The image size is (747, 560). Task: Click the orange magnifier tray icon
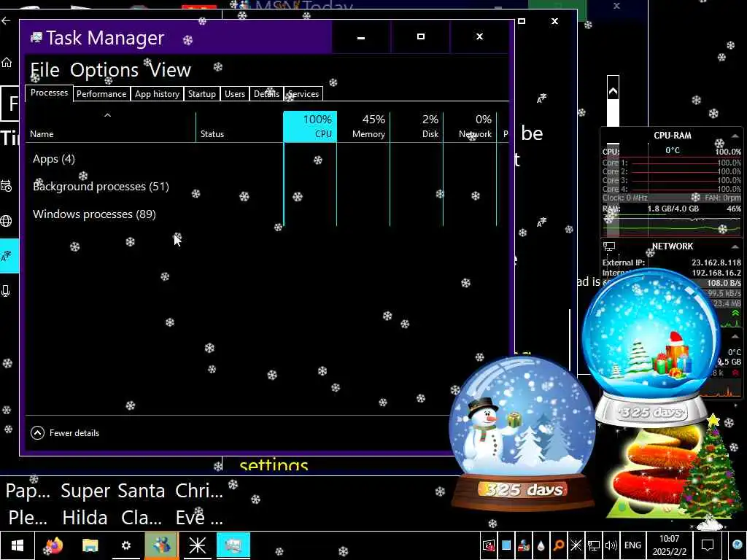point(558,545)
